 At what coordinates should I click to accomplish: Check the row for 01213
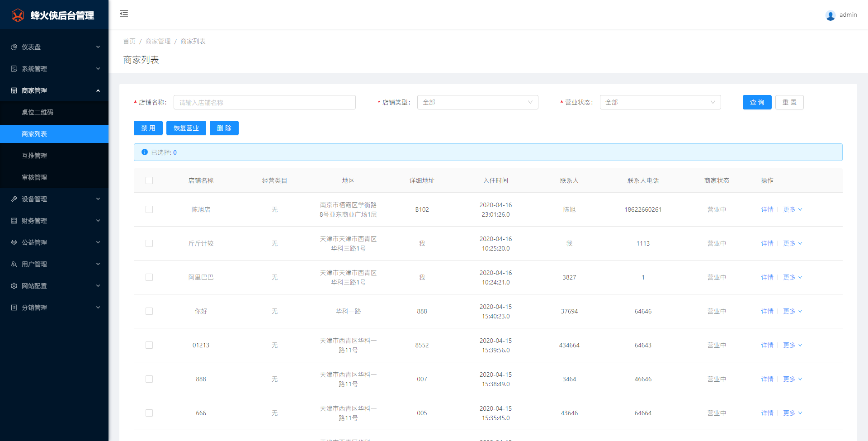(149, 345)
